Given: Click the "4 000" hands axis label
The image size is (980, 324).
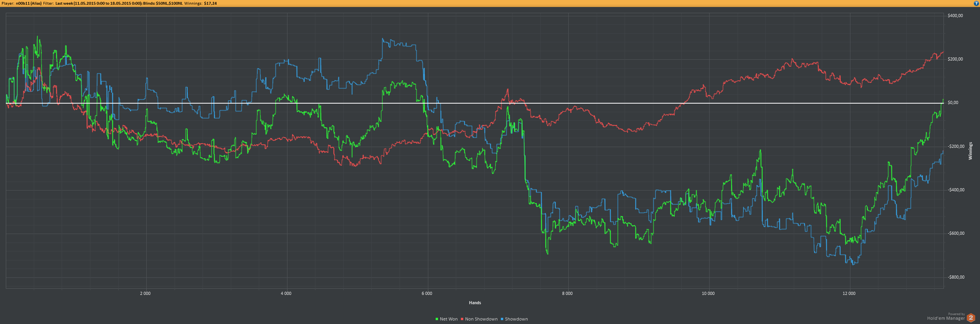Looking at the screenshot, I should point(286,294).
